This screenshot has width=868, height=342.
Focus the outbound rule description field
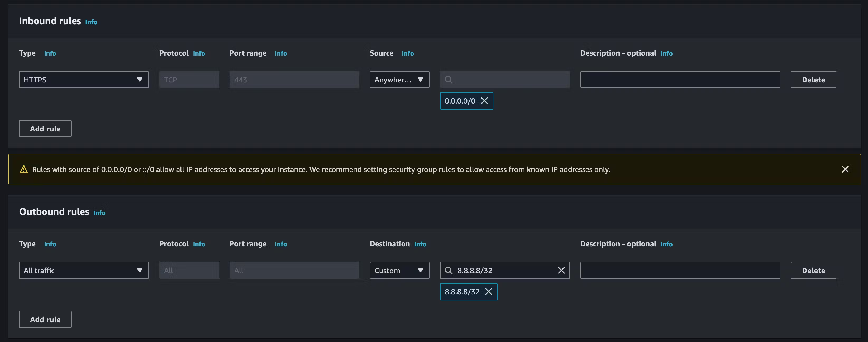coord(680,270)
